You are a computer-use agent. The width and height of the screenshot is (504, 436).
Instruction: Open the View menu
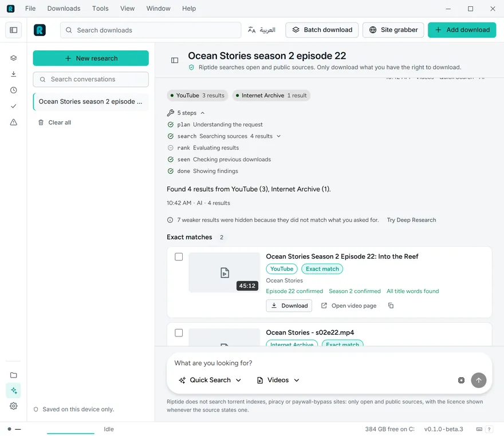pos(127,9)
